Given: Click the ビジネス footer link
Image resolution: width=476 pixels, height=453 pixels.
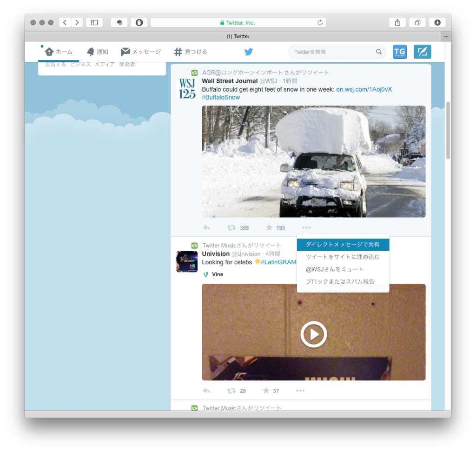Looking at the screenshot, I should [80, 64].
